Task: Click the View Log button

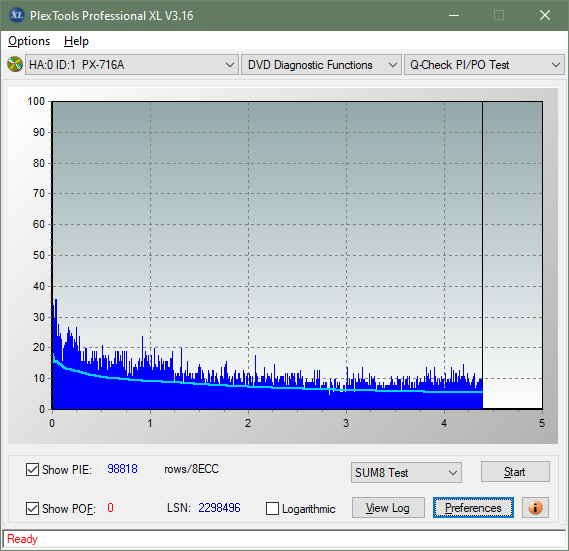Action: pyautogui.click(x=388, y=507)
